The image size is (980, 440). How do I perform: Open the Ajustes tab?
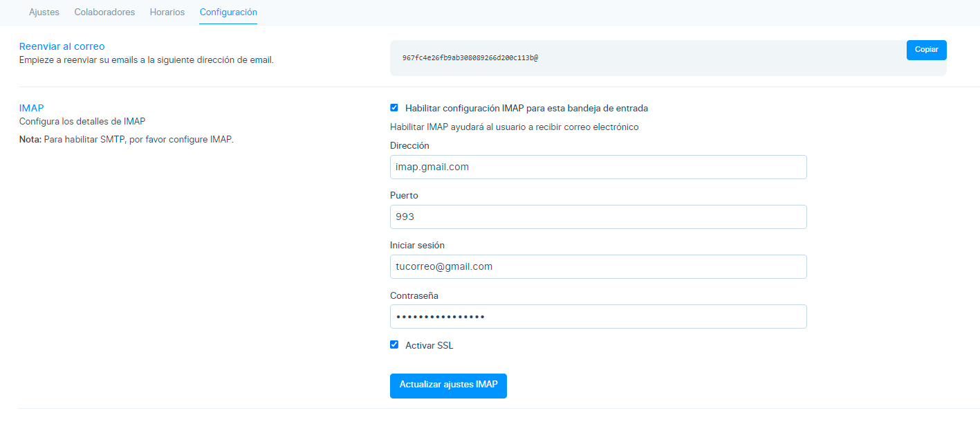pos(44,12)
